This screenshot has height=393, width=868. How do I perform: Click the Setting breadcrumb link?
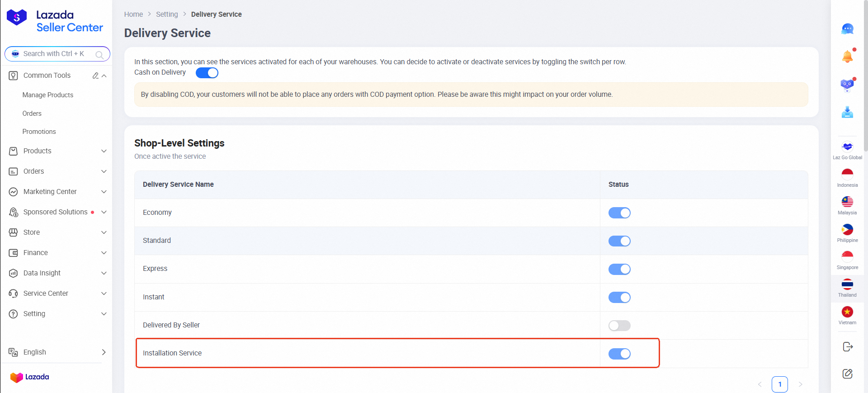(167, 14)
